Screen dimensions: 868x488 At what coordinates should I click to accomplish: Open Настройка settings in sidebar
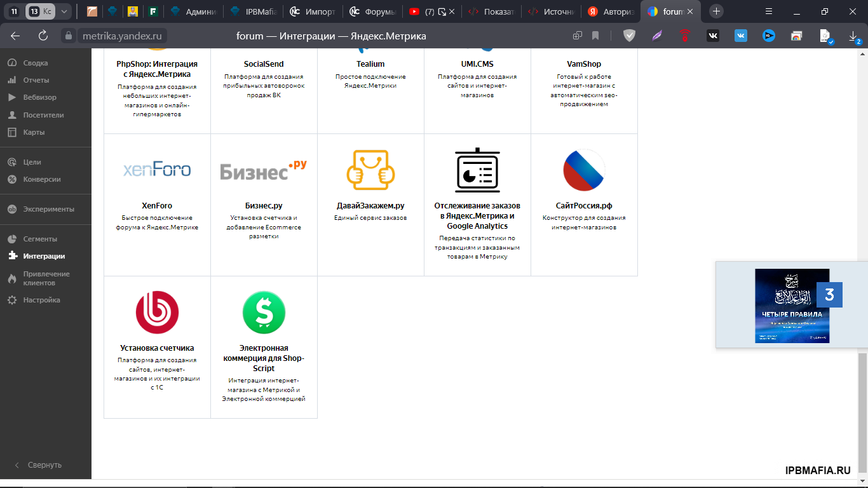41,300
